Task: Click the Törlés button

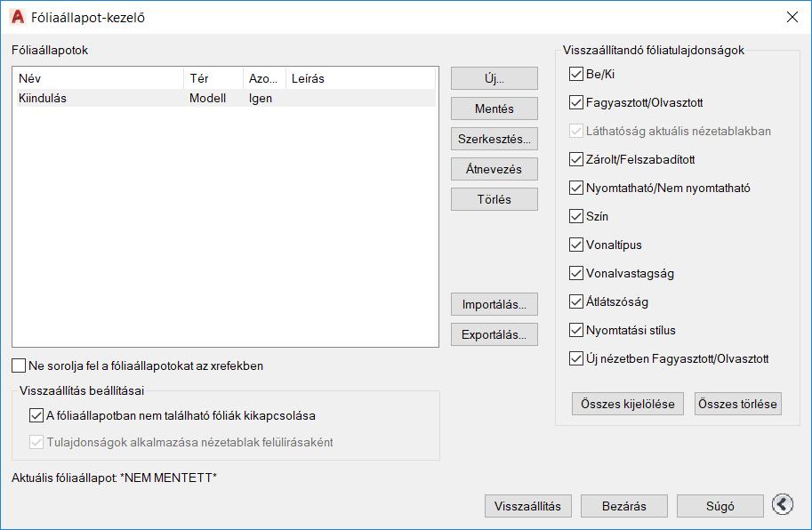Action: pos(494,199)
